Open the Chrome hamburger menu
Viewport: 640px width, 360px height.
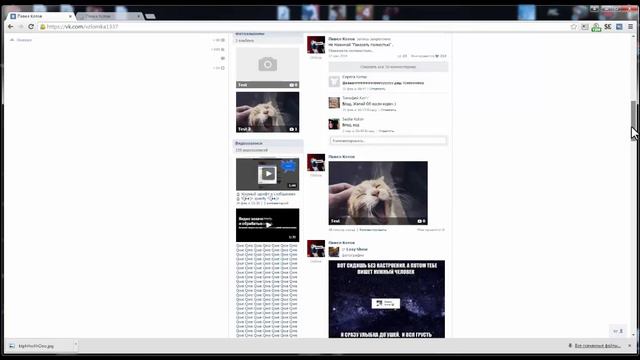(x=630, y=27)
